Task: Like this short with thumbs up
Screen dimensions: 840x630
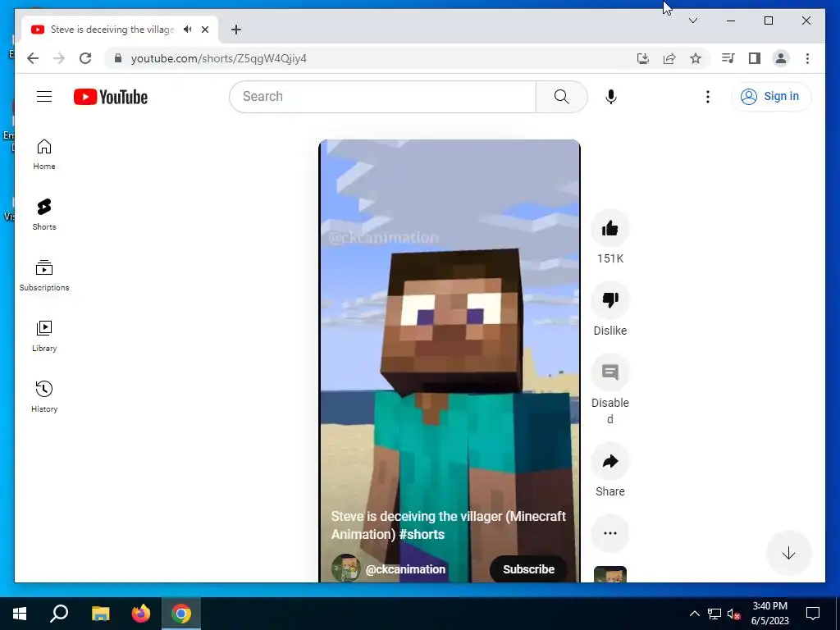Action: pos(610,228)
